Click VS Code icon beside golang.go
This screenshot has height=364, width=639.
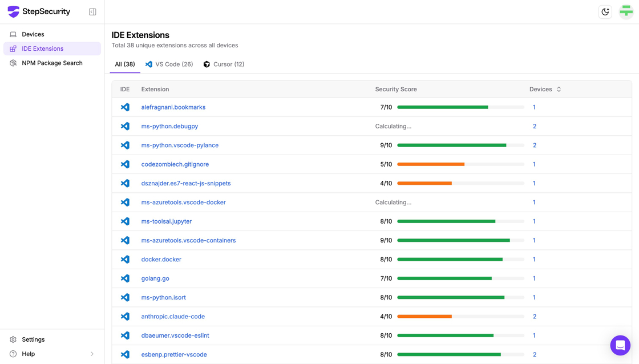click(125, 278)
